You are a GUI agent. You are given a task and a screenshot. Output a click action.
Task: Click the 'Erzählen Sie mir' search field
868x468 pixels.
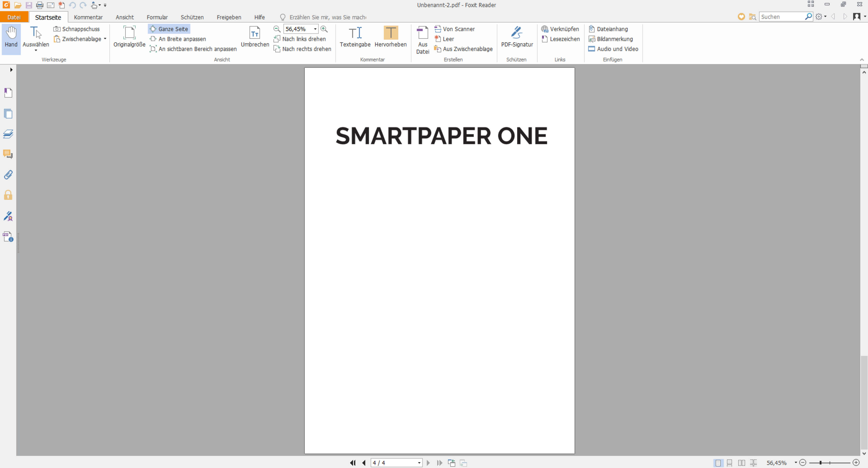tap(328, 17)
